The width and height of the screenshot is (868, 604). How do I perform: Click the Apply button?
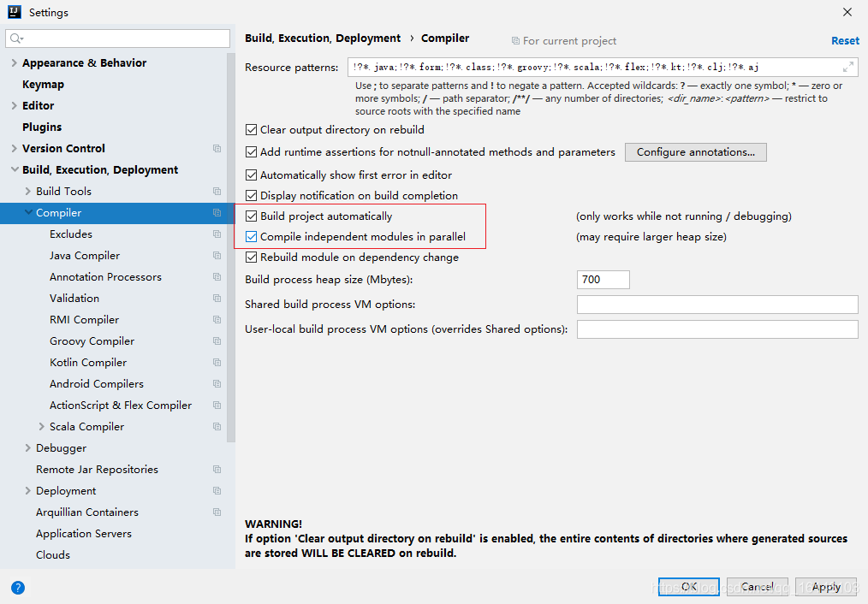826,586
